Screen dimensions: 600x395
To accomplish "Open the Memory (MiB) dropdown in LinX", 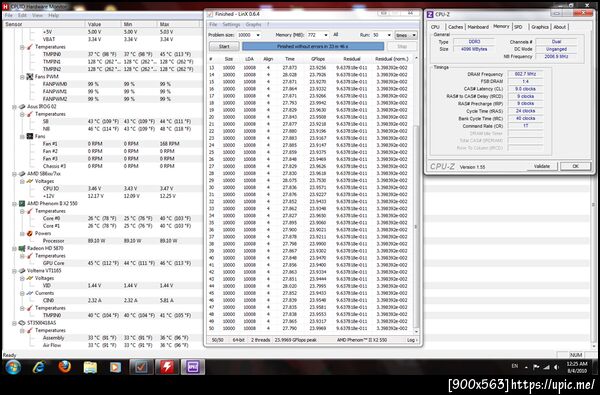I will point(325,35).
